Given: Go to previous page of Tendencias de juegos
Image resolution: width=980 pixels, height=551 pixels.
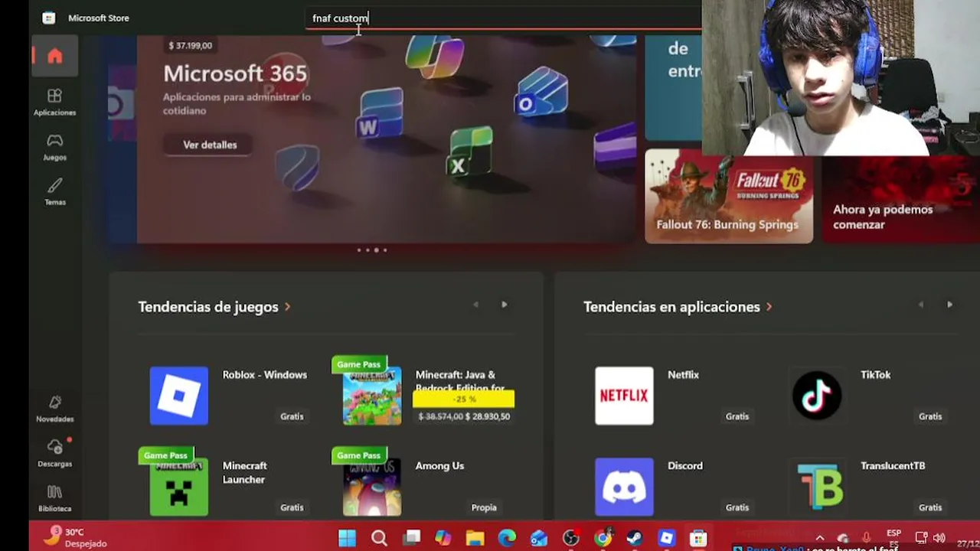Looking at the screenshot, I should coord(475,305).
